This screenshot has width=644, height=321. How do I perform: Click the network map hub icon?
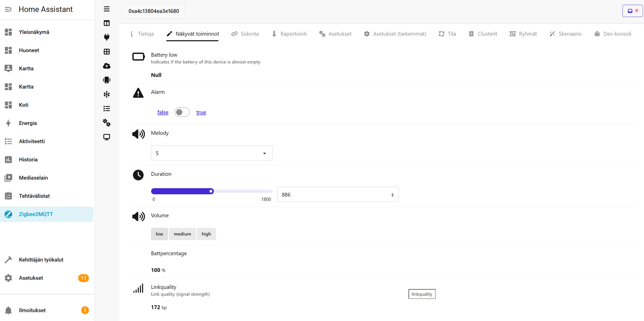click(107, 95)
